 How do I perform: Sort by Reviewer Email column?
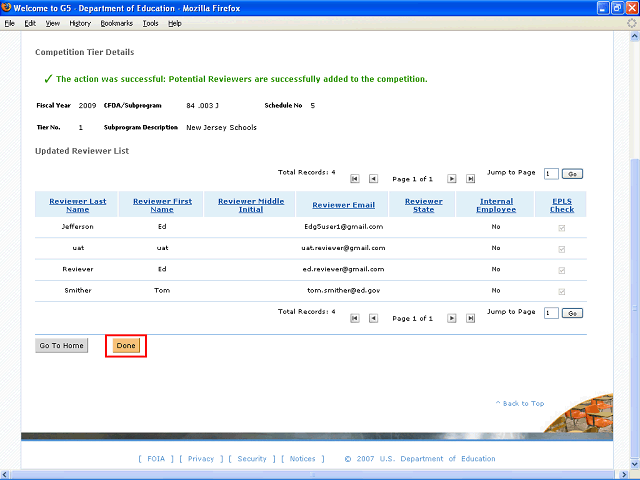click(x=343, y=205)
